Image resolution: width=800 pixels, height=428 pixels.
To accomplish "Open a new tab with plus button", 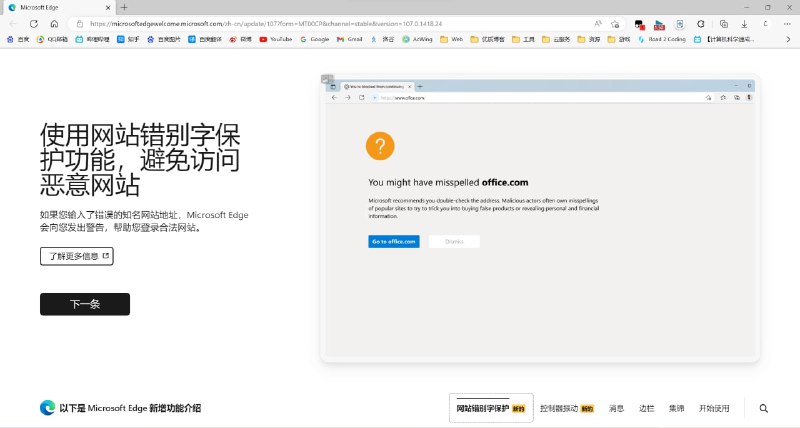I will click(x=124, y=7).
